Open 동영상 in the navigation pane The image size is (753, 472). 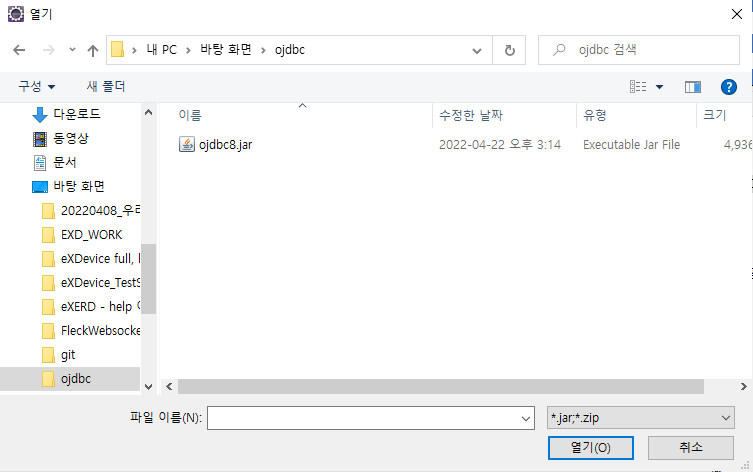(71, 138)
